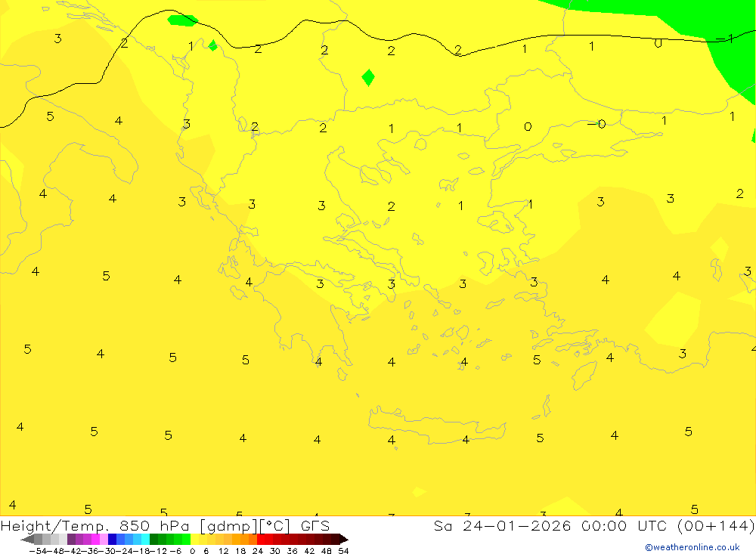Click the "-1" temperature value on the map

pyautogui.click(x=725, y=39)
